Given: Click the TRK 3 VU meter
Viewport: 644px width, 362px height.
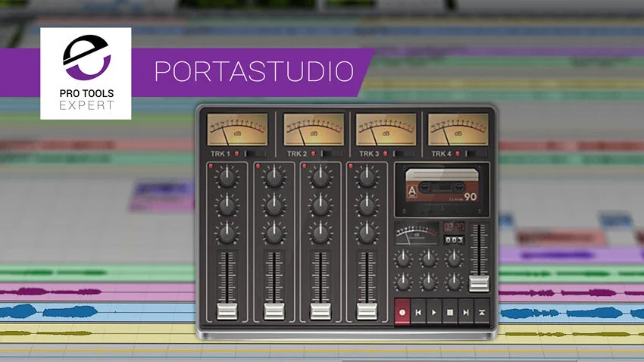Looking at the screenshot, I should click(386, 130).
